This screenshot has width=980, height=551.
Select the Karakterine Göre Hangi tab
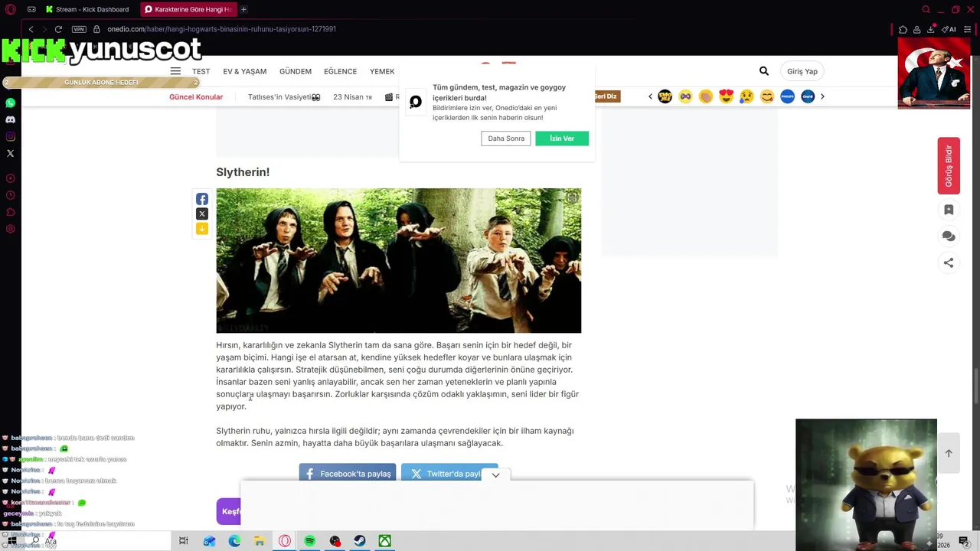[x=188, y=9]
